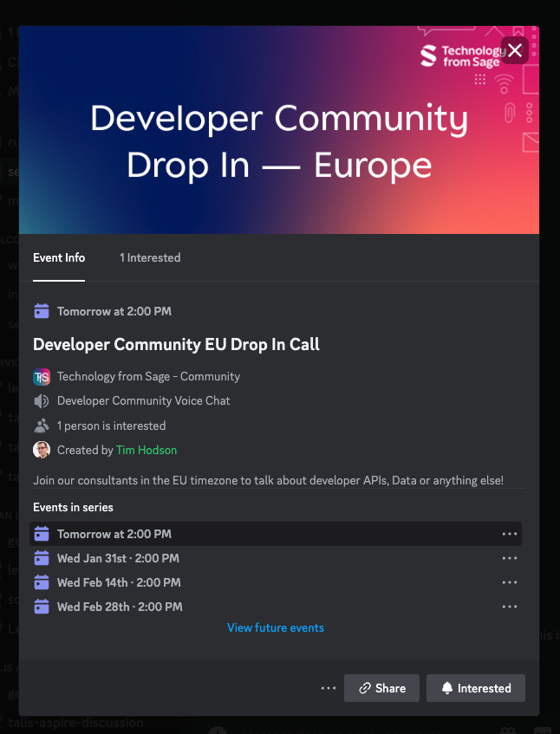
Task: Click the calendar icon for Wed Jan 31st
Action: point(42,558)
